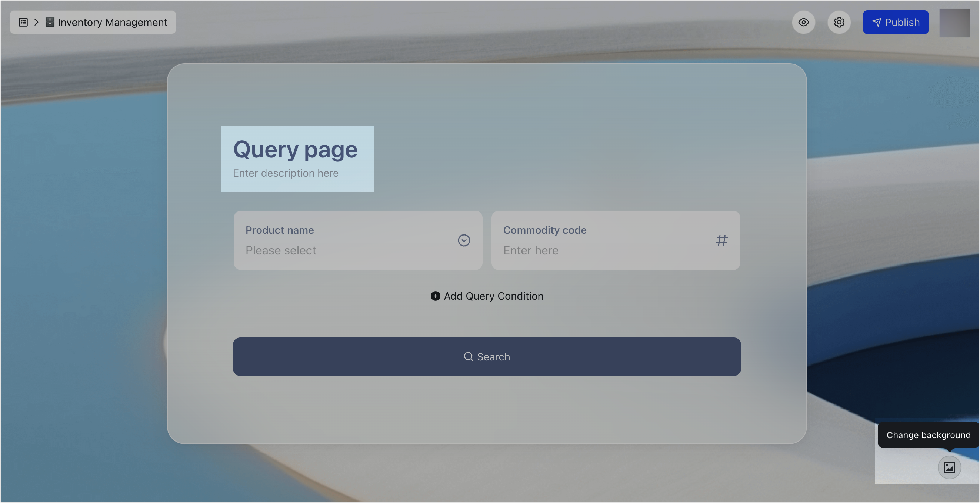Run the Search query
980x503 pixels.
pyautogui.click(x=487, y=357)
